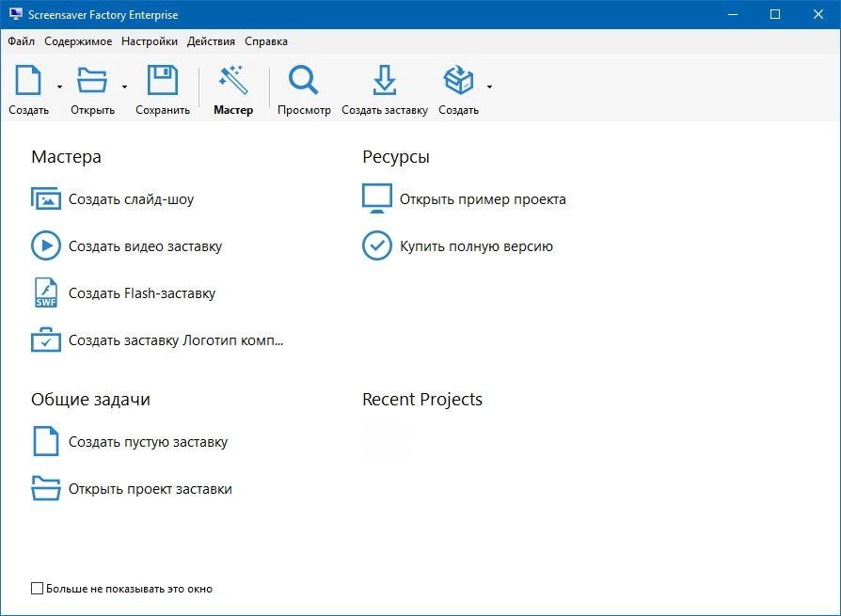Click Купить полную версию link
This screenshot has width=841, height=616.
pyautogui.click(x=476, y=246)
